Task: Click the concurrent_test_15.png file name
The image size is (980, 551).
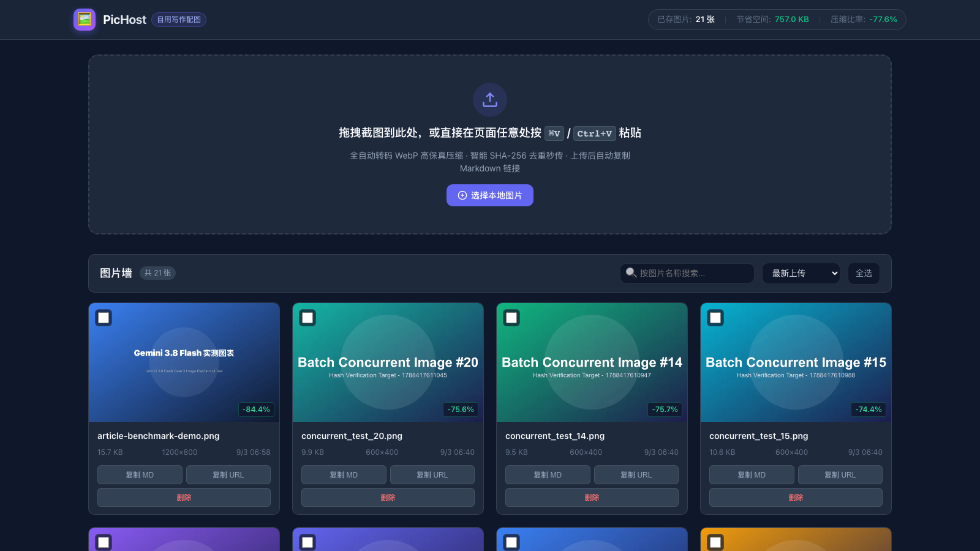Action: (x=759, y=436)
